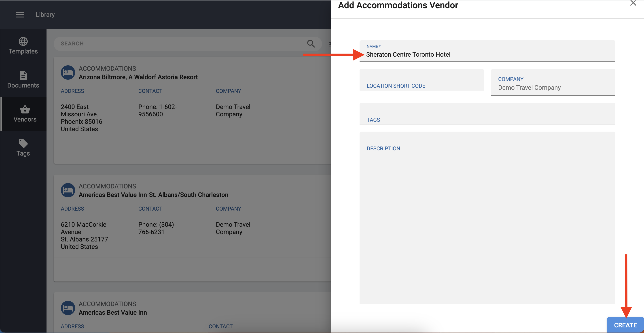Click the Description text area
The width and height of the screenshot is (644, 333).
[x=487, y=218]
